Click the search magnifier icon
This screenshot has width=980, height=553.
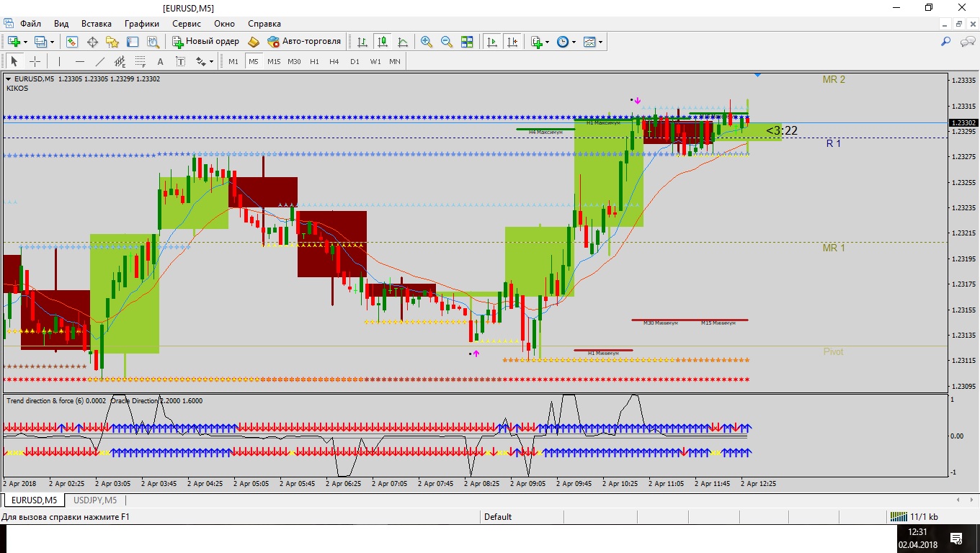946,42
